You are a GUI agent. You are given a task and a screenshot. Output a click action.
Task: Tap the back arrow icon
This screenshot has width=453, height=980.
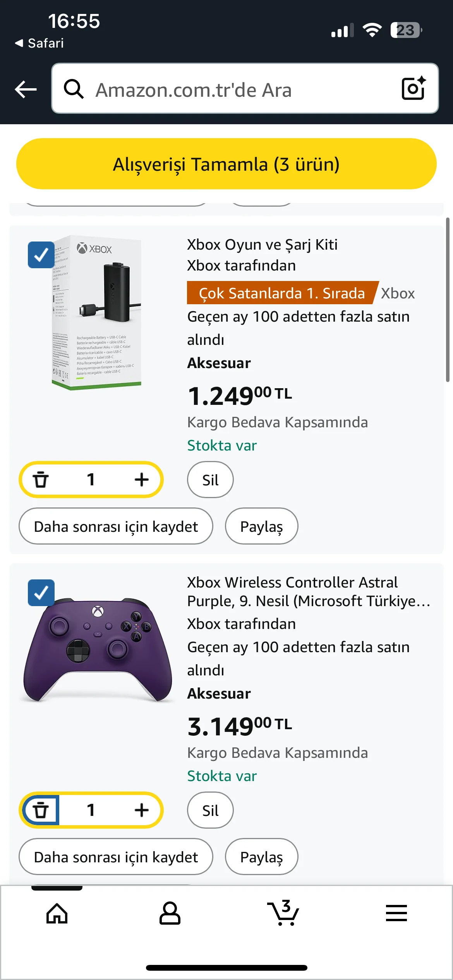point(26,89)
